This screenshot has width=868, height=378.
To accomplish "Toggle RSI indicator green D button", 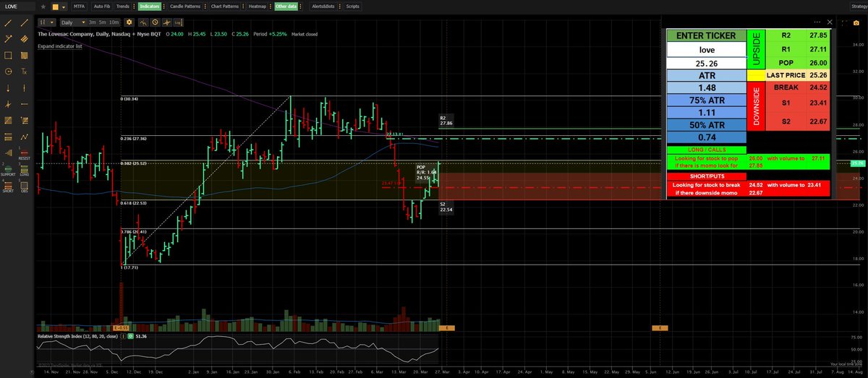I will pos(130,336).
